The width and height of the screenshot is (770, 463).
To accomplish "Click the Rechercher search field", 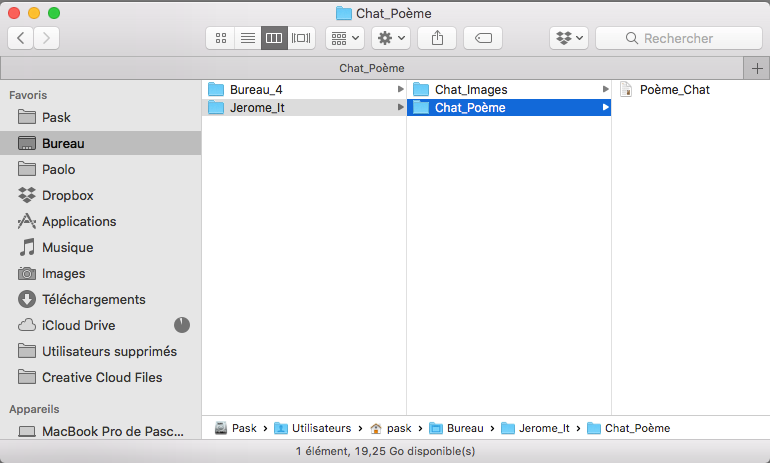I will click(679, 38).
